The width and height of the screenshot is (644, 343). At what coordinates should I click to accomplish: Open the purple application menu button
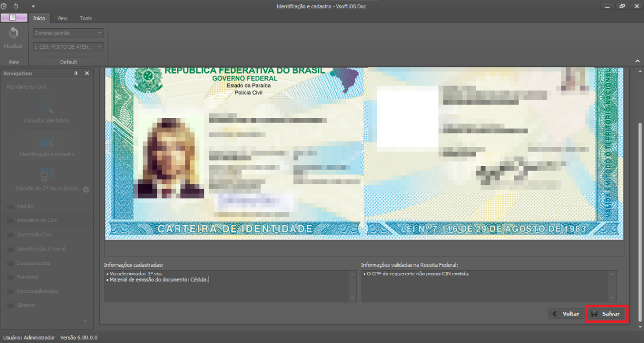pyautogui.click(x=14, y=18)
